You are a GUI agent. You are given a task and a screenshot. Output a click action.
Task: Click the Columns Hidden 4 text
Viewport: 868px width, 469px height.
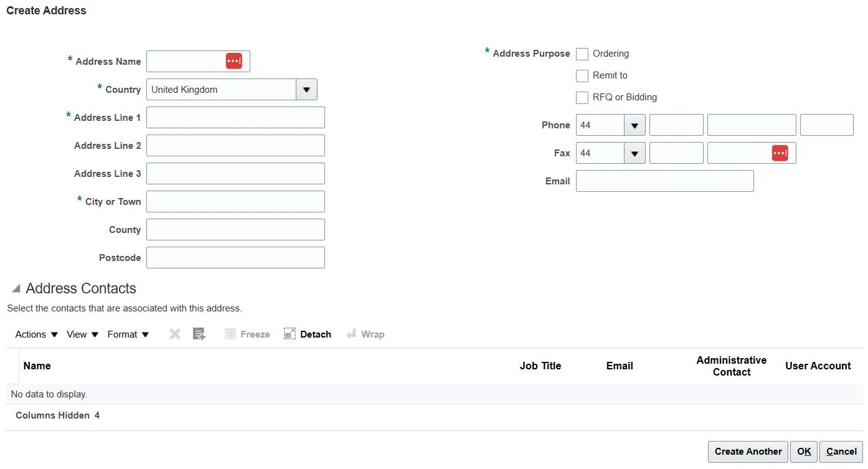coord(57,415)
